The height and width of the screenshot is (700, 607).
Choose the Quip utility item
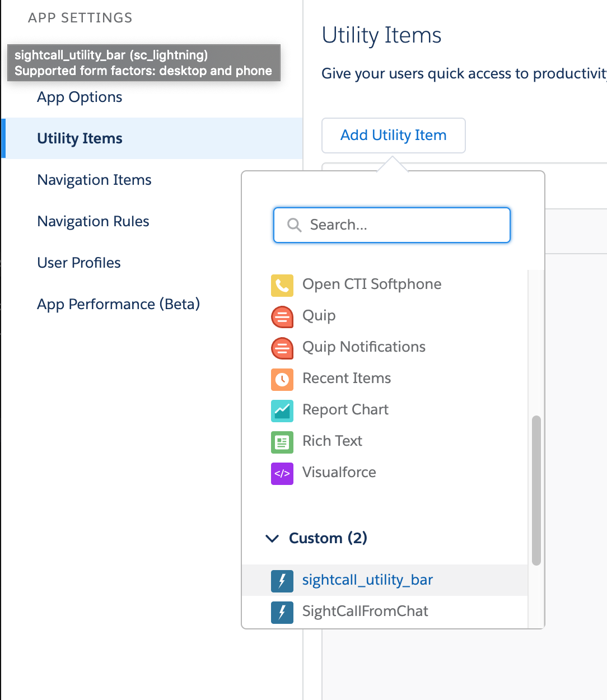(x=319, y=316)
